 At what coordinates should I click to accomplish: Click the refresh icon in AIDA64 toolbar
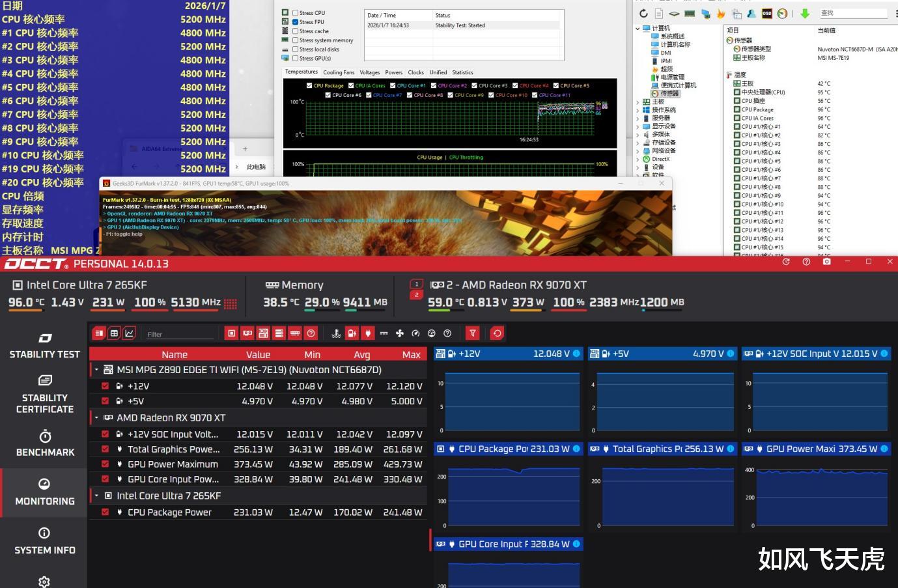click(x=643, y=14)
